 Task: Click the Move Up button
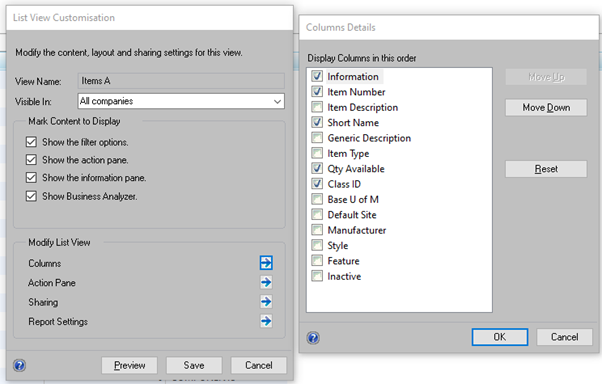pyautogui.click(x=546, y=77)
